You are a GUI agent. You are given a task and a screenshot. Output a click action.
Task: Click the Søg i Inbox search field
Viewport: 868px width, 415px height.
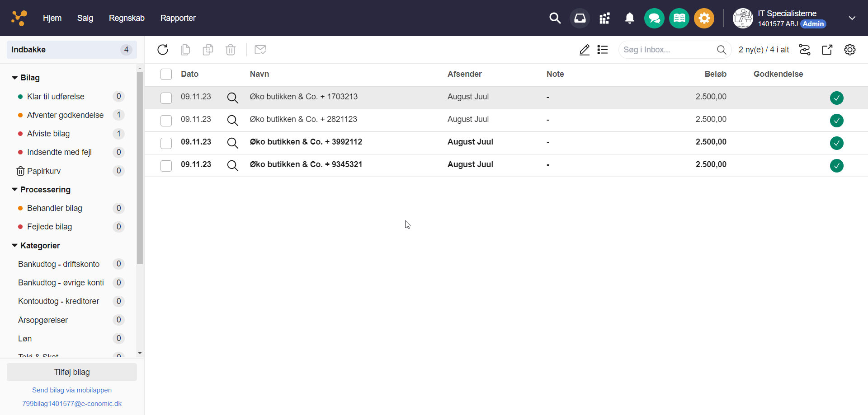pos(667,50)
